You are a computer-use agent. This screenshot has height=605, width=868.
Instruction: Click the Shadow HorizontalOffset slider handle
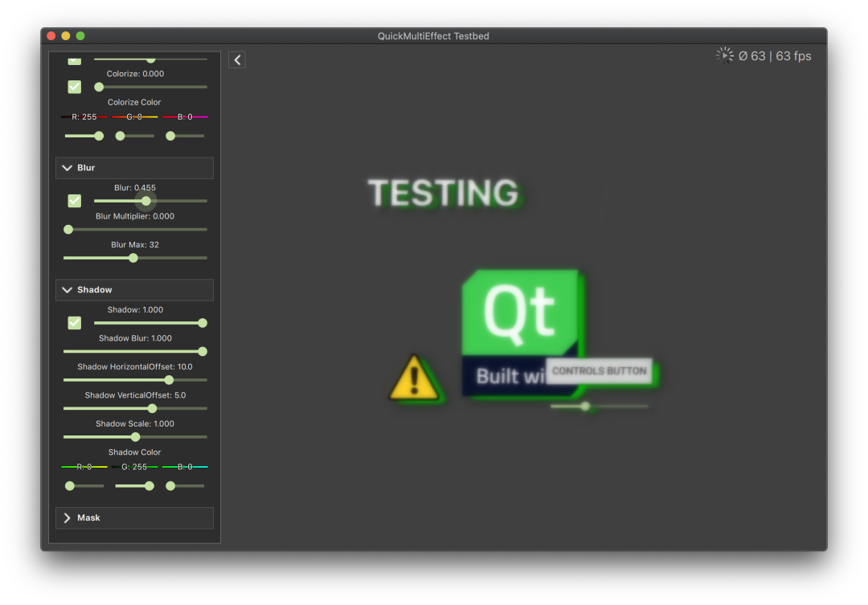click(170, 380)
